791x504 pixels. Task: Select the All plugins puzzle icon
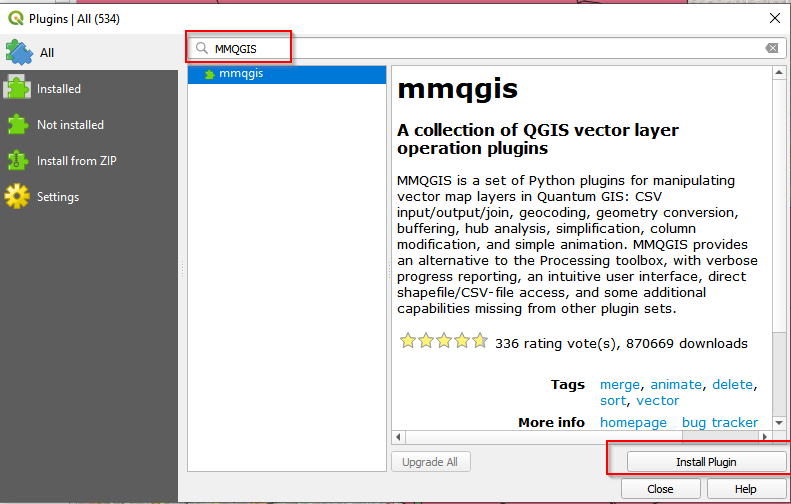(x=19, y=52)
